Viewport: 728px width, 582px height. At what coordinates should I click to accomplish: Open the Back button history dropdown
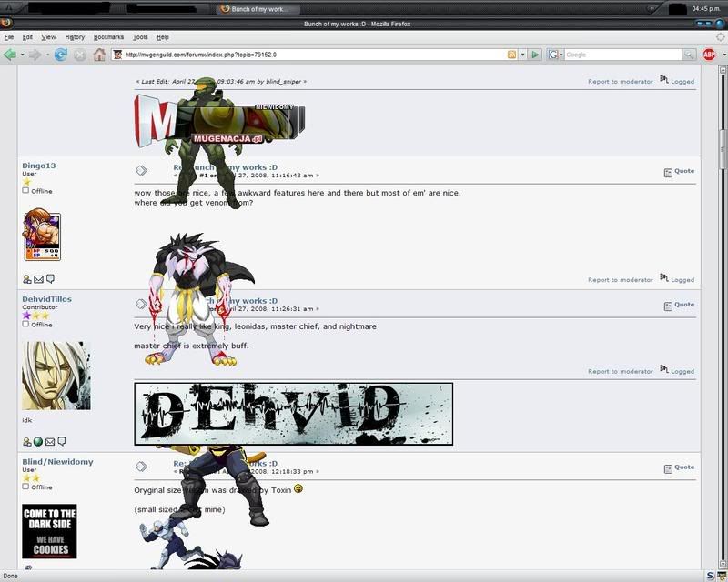(x=21, y=55)
